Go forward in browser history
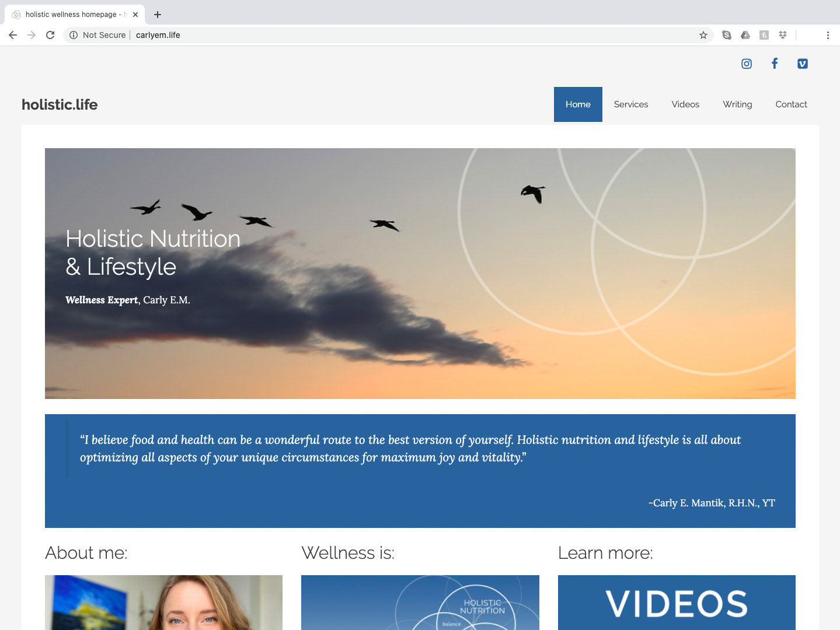The image size is (840, 630). (x=32, y=35)
